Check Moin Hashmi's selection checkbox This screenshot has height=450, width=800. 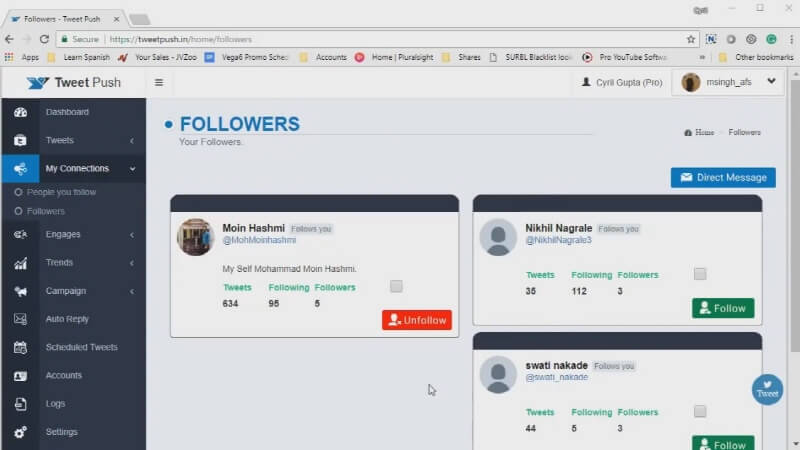click(396, 286)
